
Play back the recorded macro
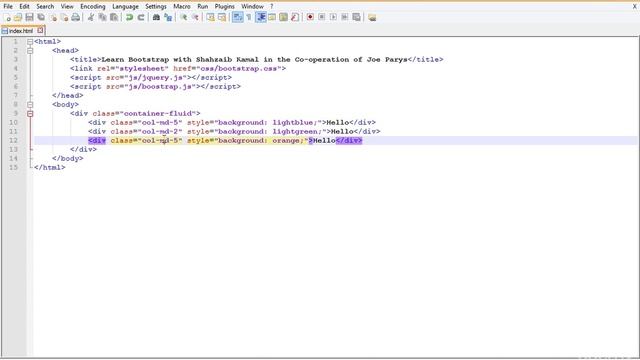333,17
